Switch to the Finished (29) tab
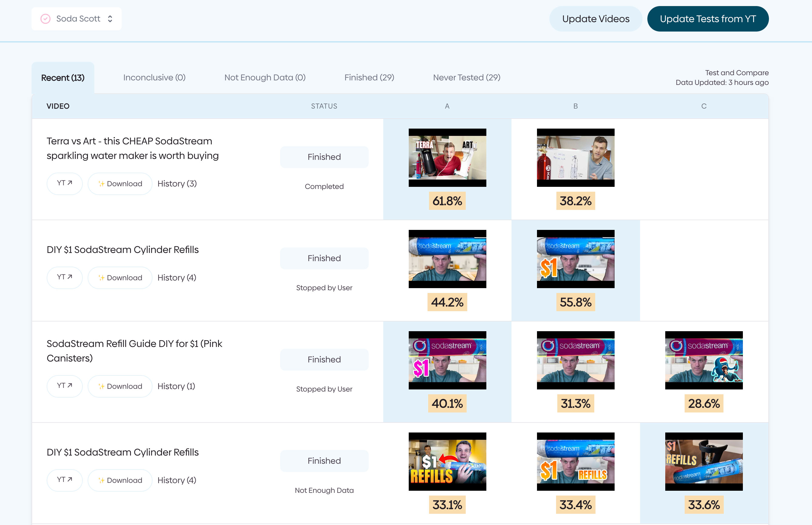The image size is (812, 525). (x=369, y=77)
